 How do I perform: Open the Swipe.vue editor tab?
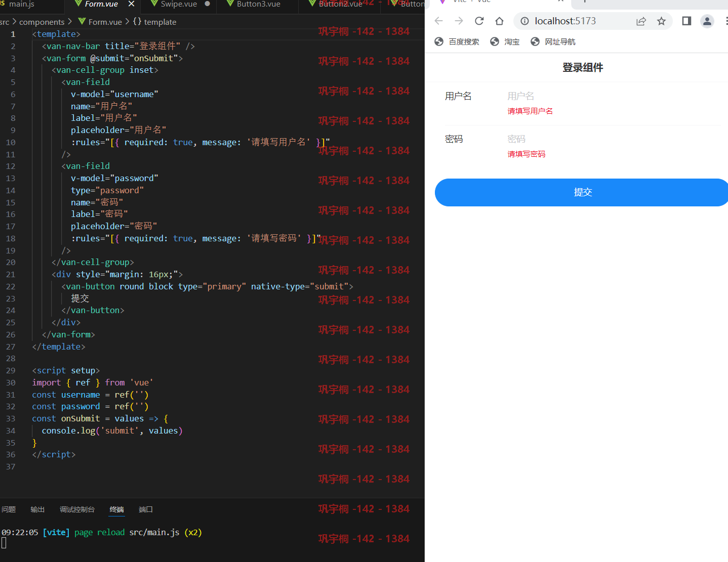(179, 4)
